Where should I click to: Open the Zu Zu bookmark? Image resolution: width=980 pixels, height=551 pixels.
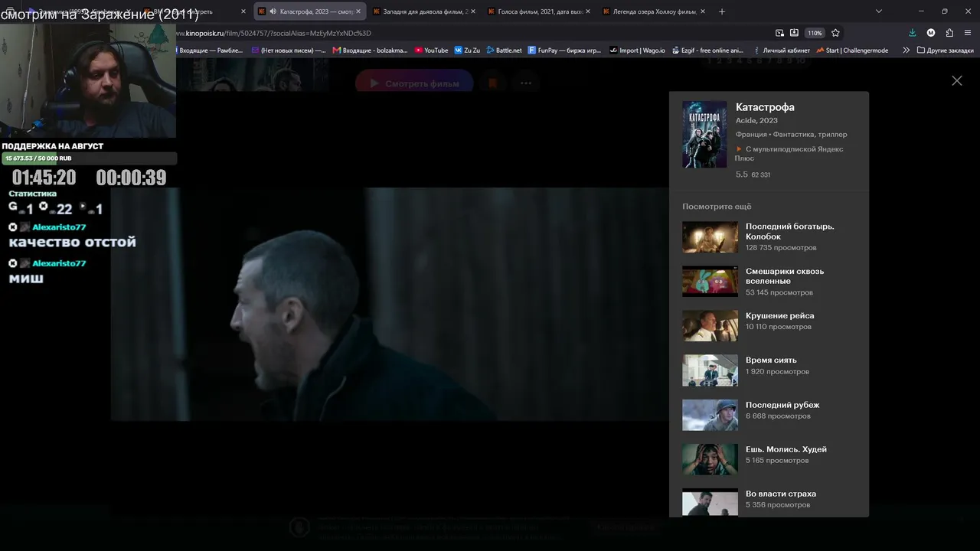coord(467,51)
